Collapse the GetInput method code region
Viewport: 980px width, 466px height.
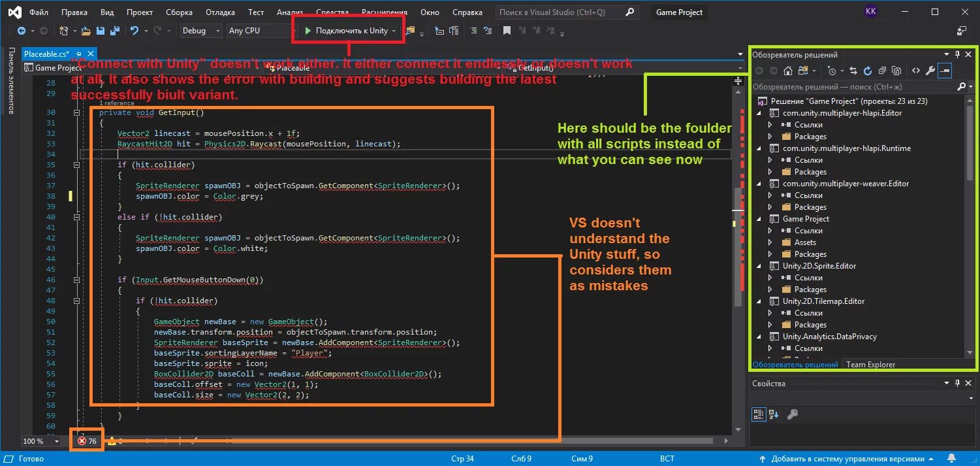click(x=77, y=112)
